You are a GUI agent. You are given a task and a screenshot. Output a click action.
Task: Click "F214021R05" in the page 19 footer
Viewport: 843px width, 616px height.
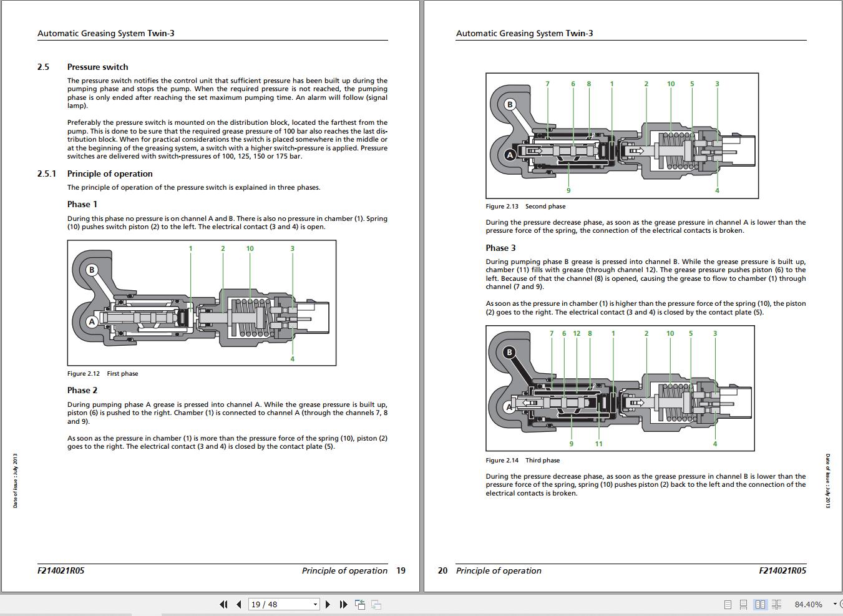click(61, 570)
